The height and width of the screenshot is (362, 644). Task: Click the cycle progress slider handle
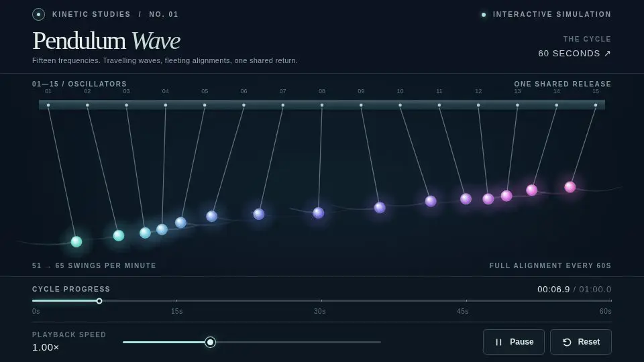99,301
